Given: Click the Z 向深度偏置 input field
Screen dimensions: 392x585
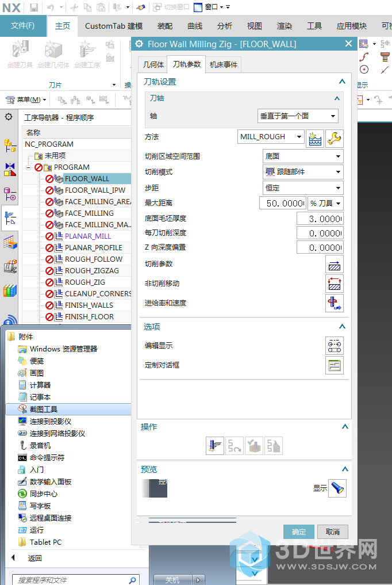Looking at the screenshot, I should pos(320,248).
